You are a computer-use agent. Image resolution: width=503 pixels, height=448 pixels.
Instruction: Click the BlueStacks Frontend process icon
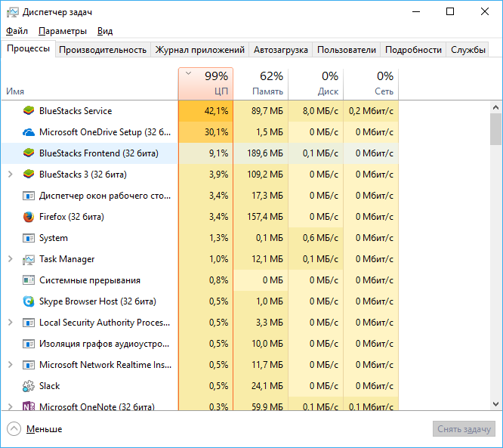(29, 153)
